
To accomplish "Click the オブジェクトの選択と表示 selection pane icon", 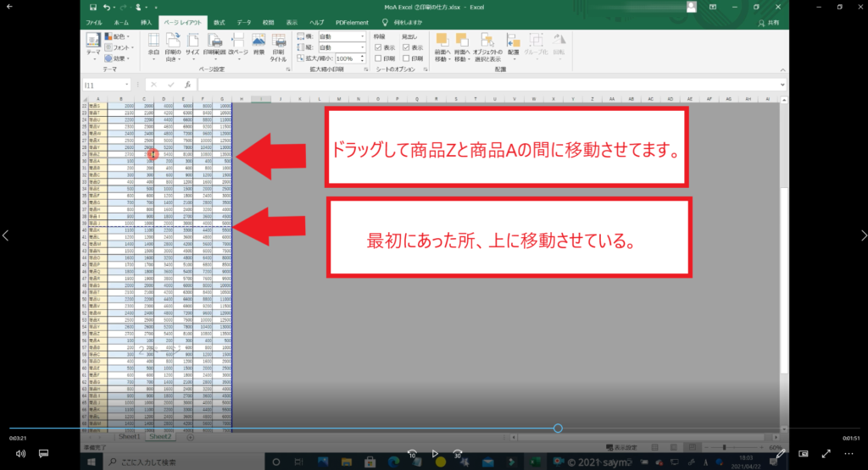I will (489, 46).
